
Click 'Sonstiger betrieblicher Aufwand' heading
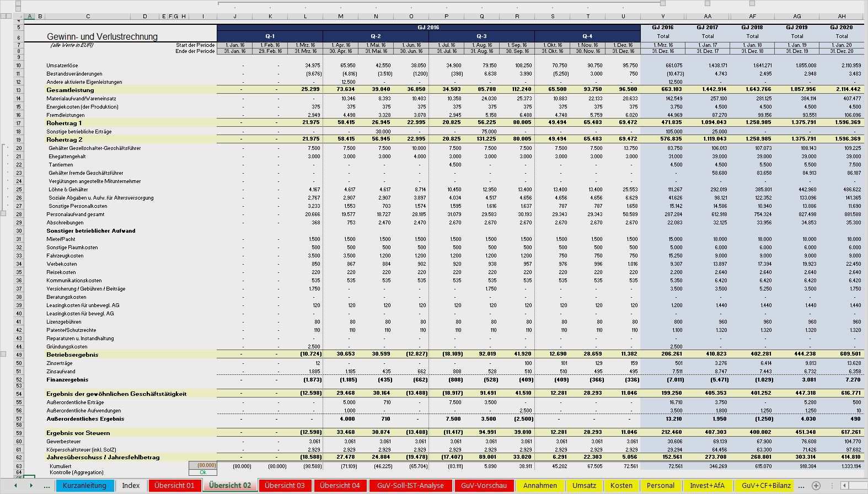91,230
